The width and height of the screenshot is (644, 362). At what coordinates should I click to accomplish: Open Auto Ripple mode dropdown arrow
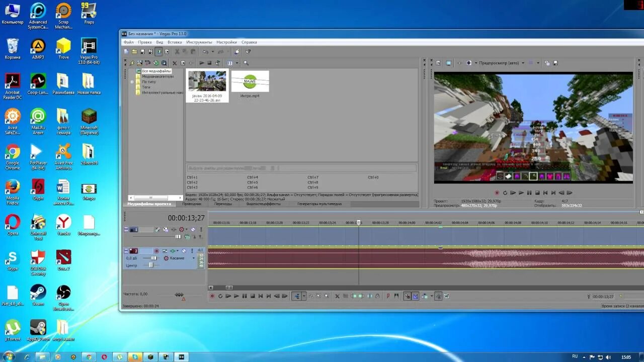click(x=432, y=296)
